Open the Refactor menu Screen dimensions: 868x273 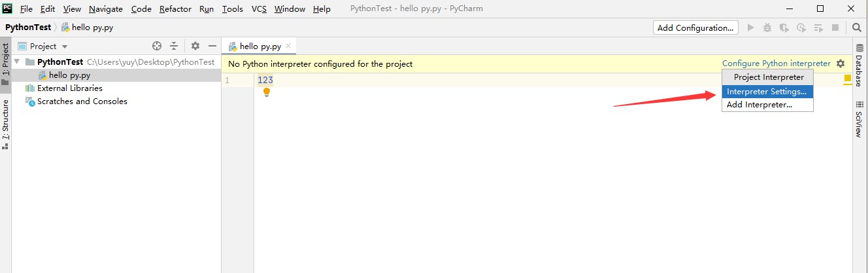coord(175,9)
